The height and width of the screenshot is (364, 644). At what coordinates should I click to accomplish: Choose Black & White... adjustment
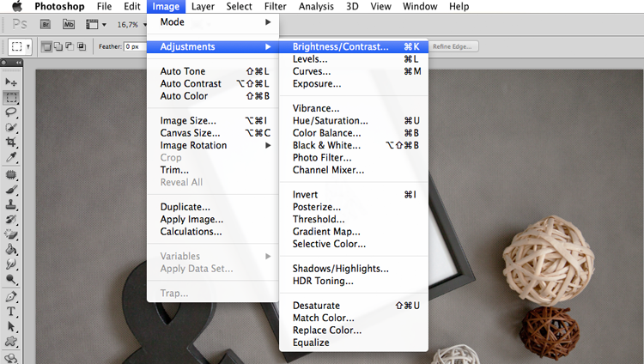354,145
